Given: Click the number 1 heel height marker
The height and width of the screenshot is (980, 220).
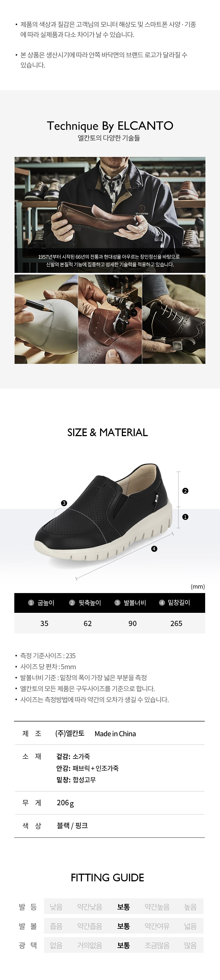Looking at the screenshot, I should point(185,517).
